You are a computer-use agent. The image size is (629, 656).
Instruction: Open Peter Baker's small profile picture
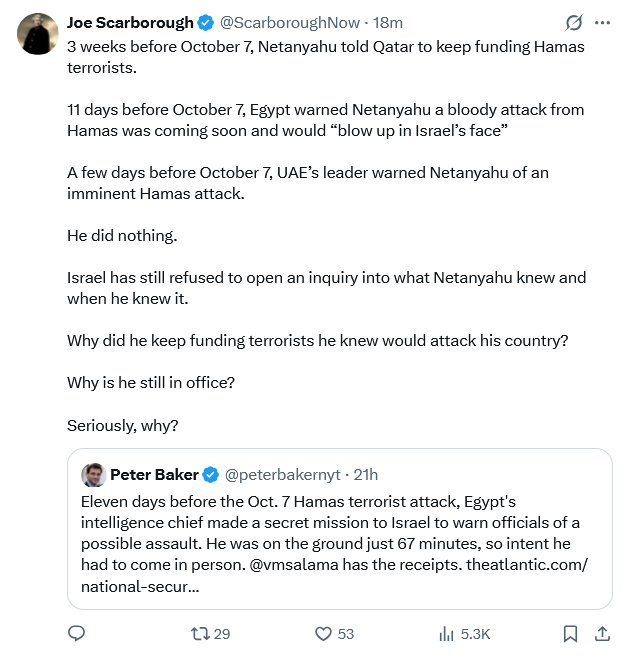tap(94, 475)
